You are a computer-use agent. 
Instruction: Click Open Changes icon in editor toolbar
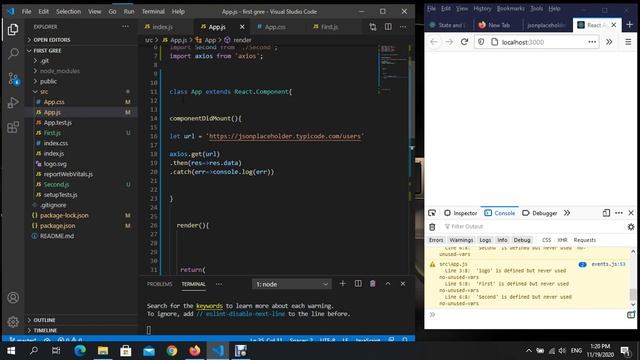click(x=373, y=27)
